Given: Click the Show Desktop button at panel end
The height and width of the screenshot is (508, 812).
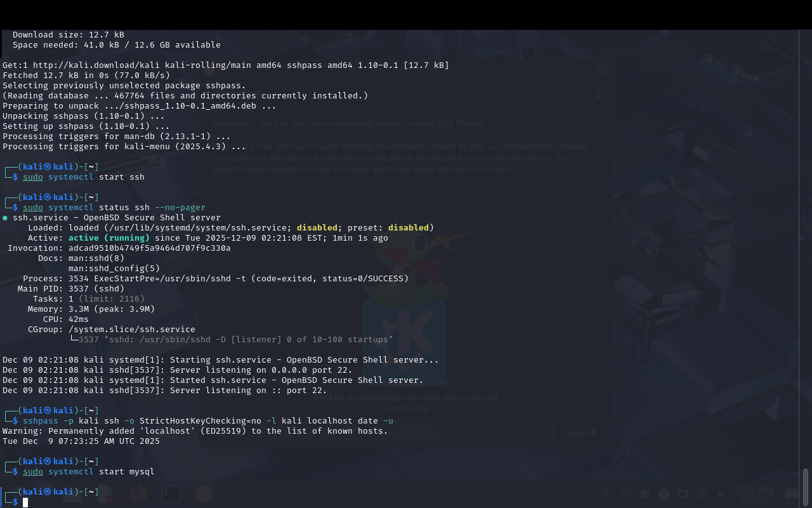Looking at the screenshot, I should click(792, 494).
